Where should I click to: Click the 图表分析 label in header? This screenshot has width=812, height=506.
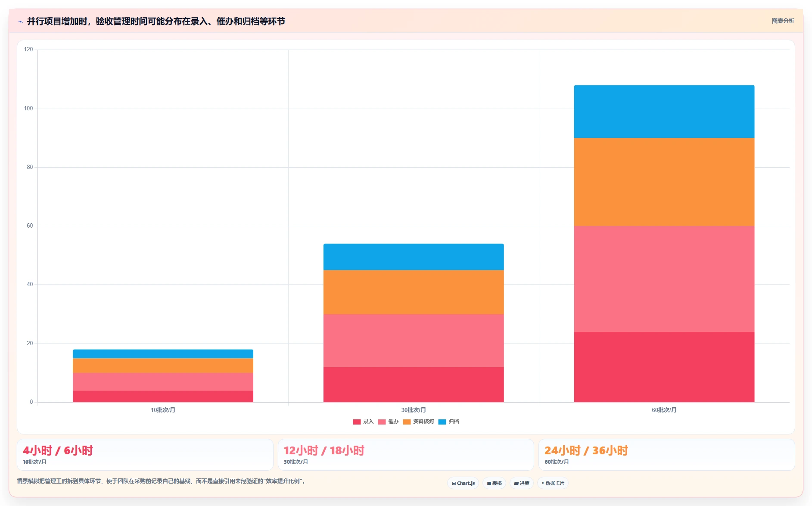point(783,21)
